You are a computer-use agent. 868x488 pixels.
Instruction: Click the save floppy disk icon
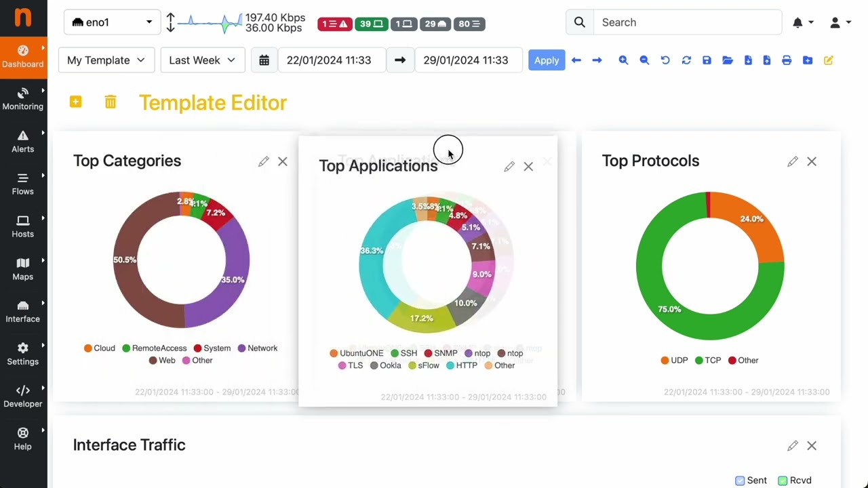[707, 60]
